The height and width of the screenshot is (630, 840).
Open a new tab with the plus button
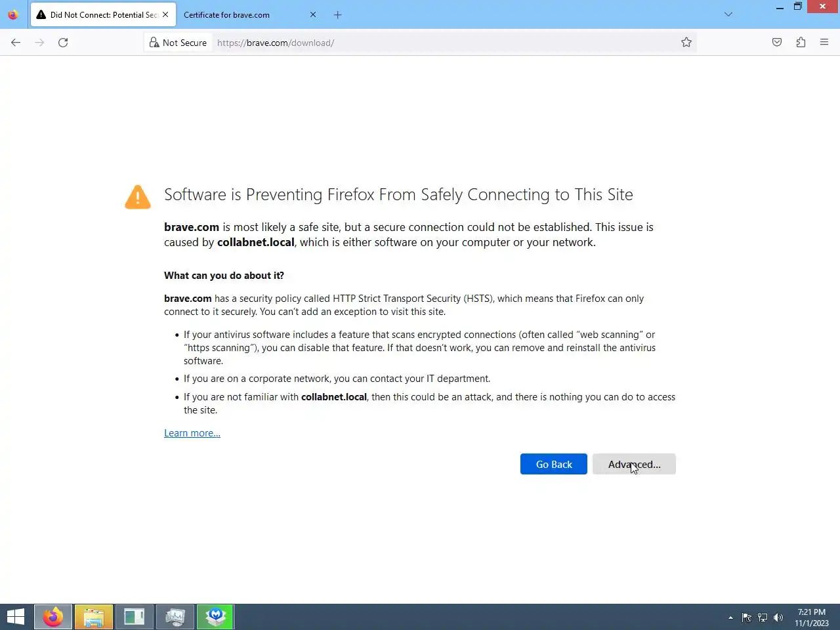click(337, 14)
